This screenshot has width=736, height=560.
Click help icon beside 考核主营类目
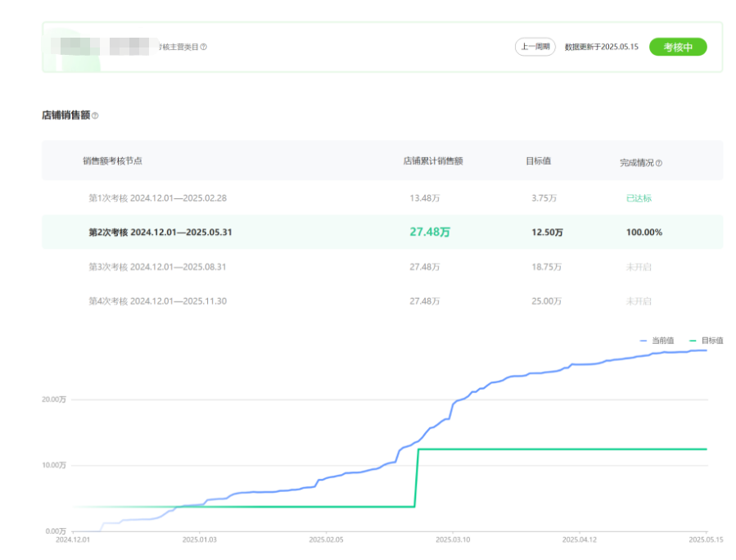(204, 47)
